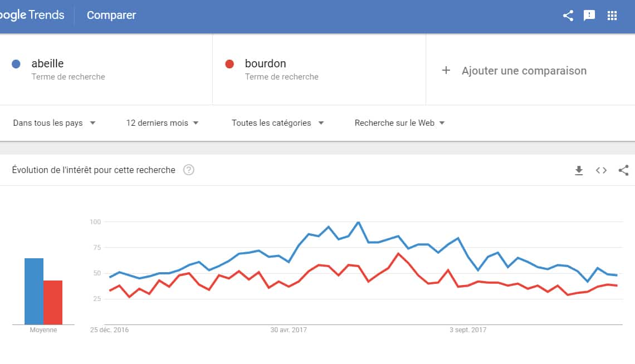The height and width of the screenshot is (364, 635).
Task: Click the red dot beside bourdon
Action: [x=229, y=64]
